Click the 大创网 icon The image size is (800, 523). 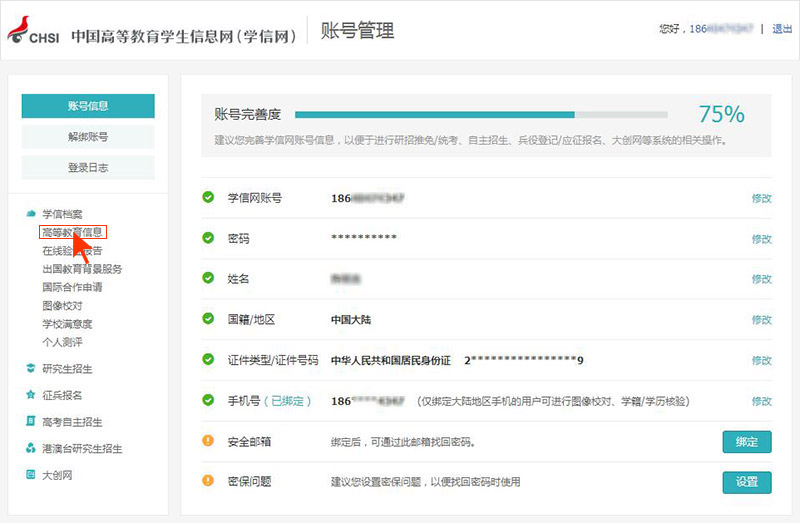coord(31,475)
